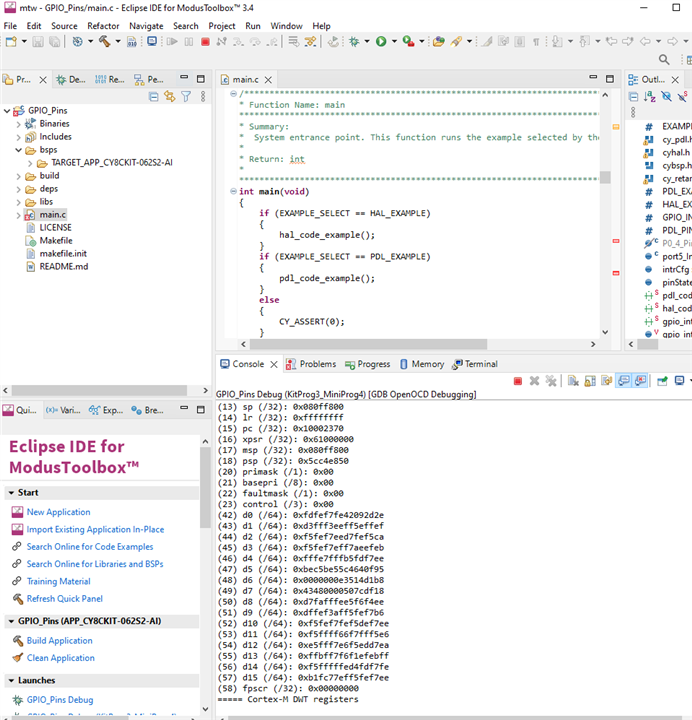Open the Refactor menu
Image resolution: width=692 pixels, height=720 pixels.
(103, 26)
